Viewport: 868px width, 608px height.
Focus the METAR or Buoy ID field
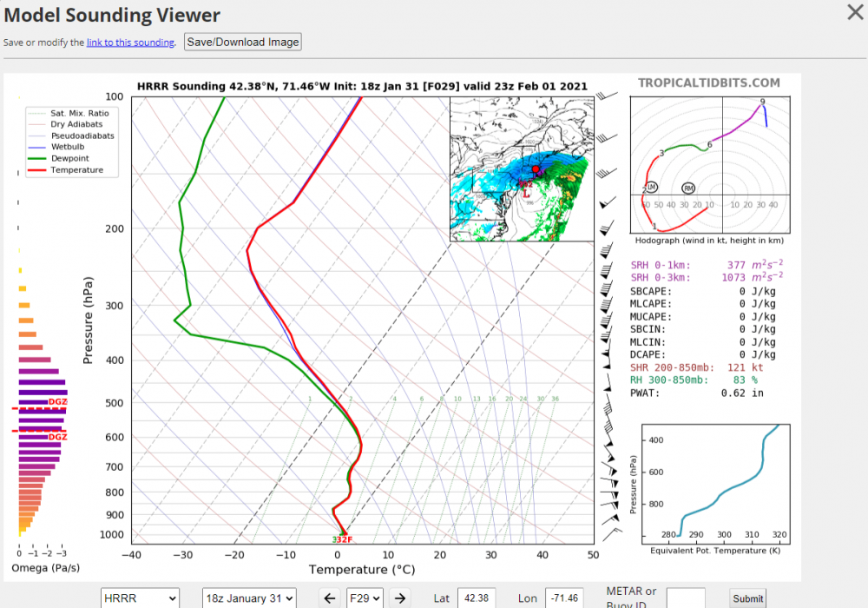pyautogui.click(x=685, y=598)
